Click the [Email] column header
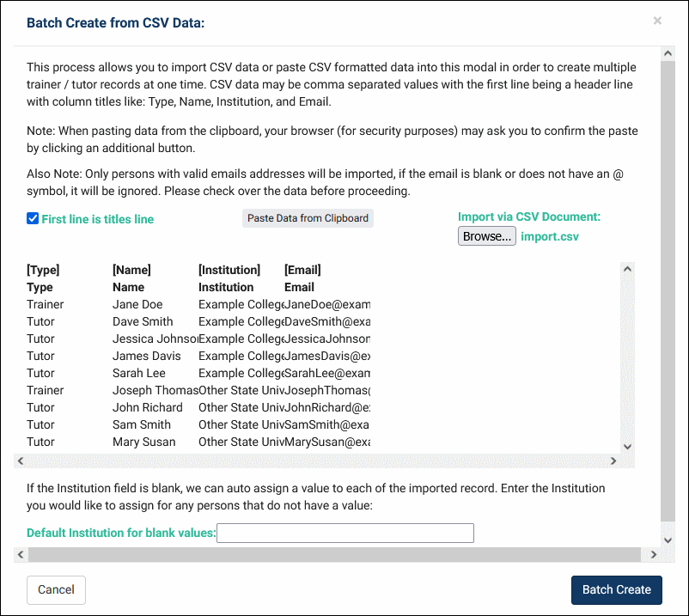This screenshot has width=689, height=616. (302, 270)
